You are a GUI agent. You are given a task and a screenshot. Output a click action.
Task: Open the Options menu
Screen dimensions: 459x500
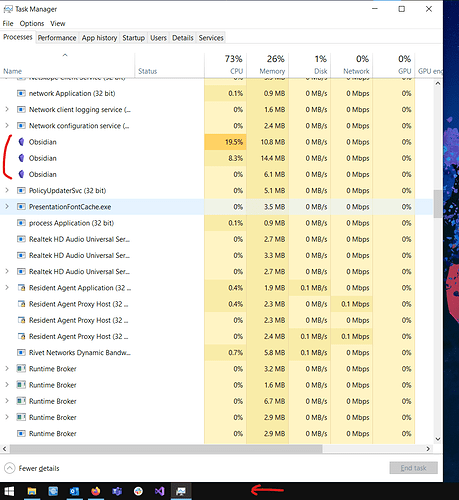pyautogui.click(x=32, y=24)
